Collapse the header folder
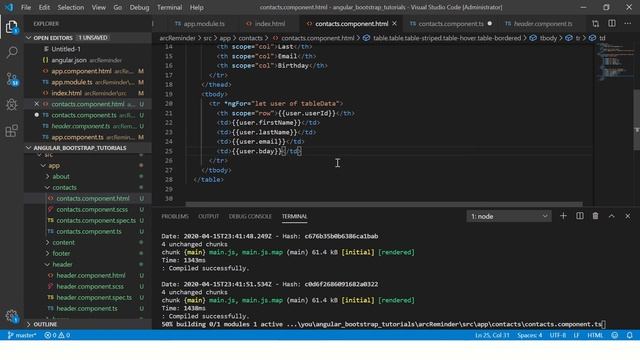The width and height of the screenshot is (640, 360). (x=62, y=264)
